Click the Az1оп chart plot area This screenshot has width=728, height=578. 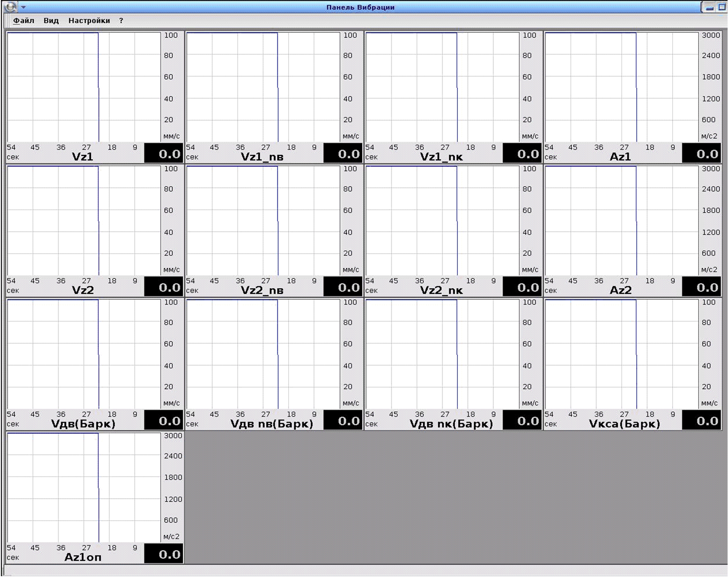(x=84, y=487)
